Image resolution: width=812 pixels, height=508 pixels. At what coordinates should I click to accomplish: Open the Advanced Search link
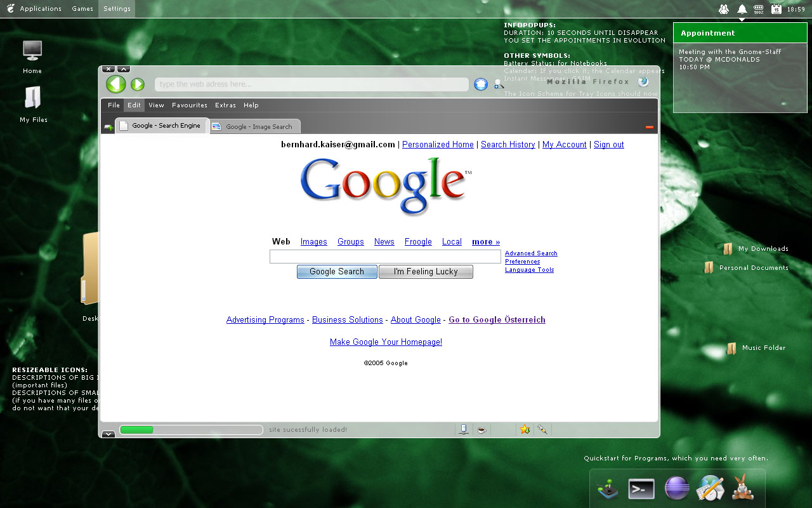[531, 253]
